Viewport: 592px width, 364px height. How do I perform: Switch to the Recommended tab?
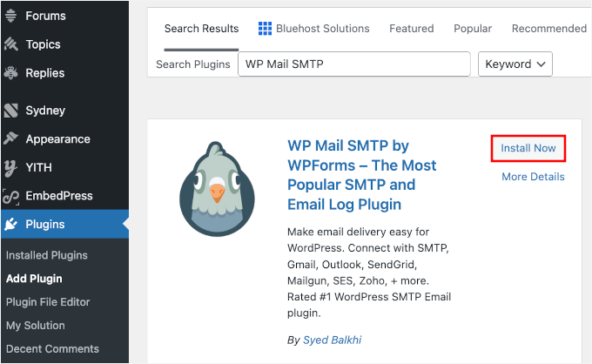549,29
